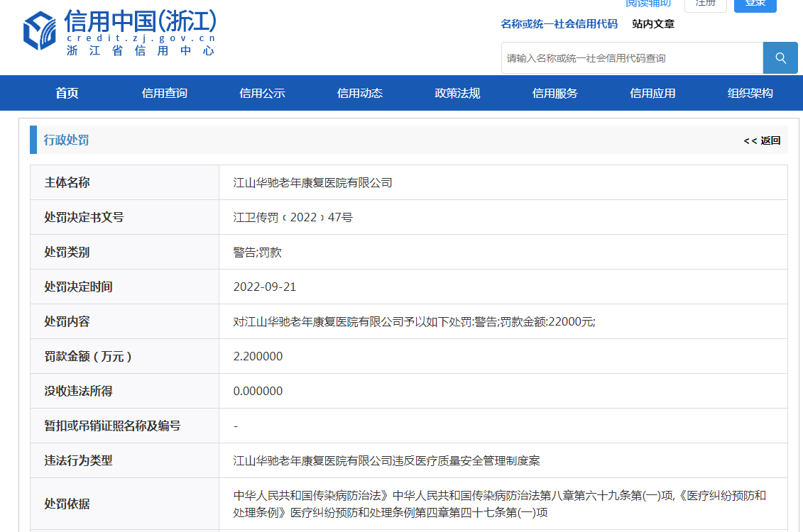The image size is (803, 532).
Task: Open the 组织架构 navigation item
Action: (x=750, y=93)
